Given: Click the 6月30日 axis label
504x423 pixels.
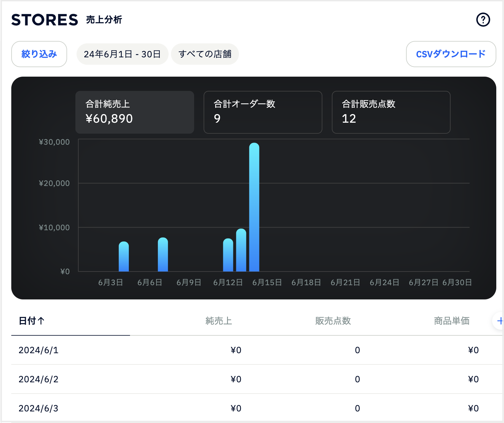Looking at the screenshot, I should point(457,282).
